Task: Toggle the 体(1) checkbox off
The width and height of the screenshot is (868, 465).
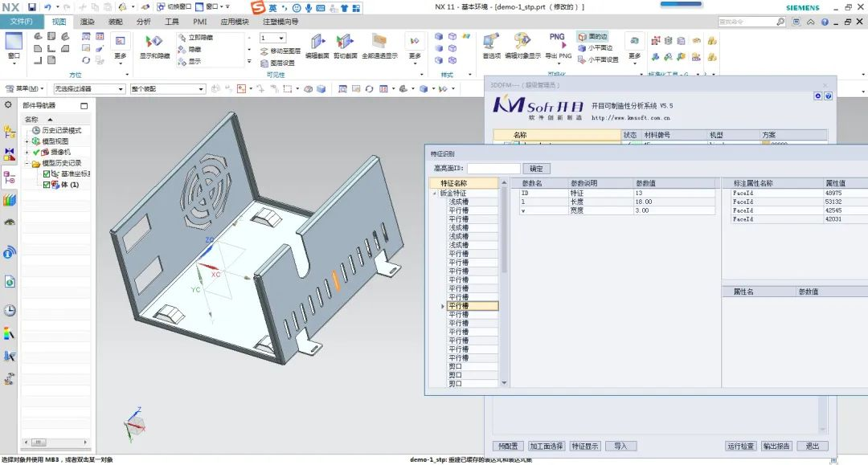Action: (46, 184)
